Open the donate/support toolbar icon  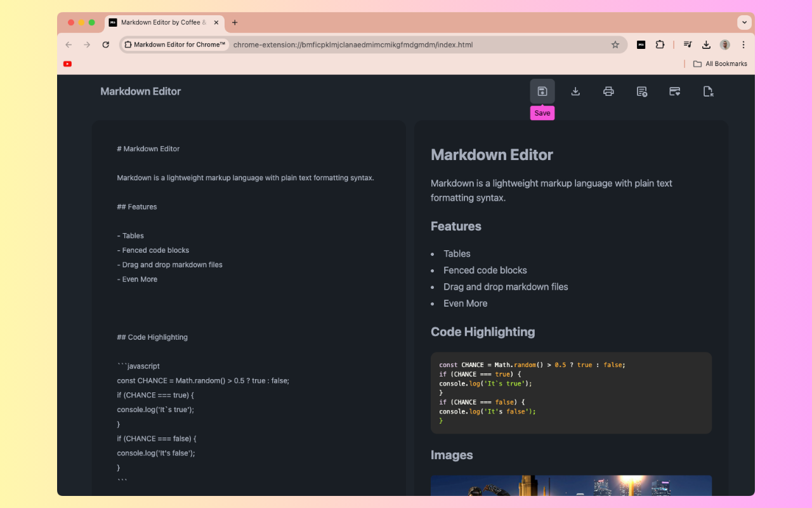point(674,91)
